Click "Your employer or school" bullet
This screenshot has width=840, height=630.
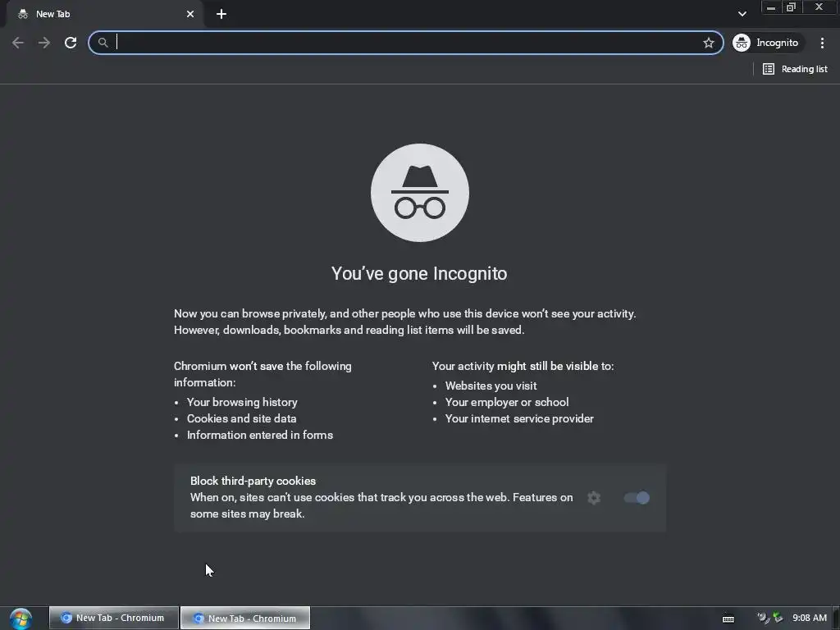coord(507,402)
